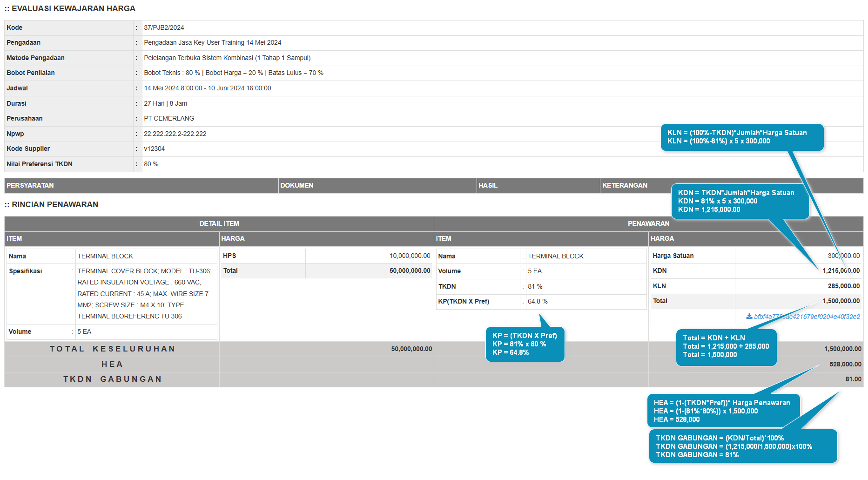Click the procurement code 37/PJB2/2024

164,27
